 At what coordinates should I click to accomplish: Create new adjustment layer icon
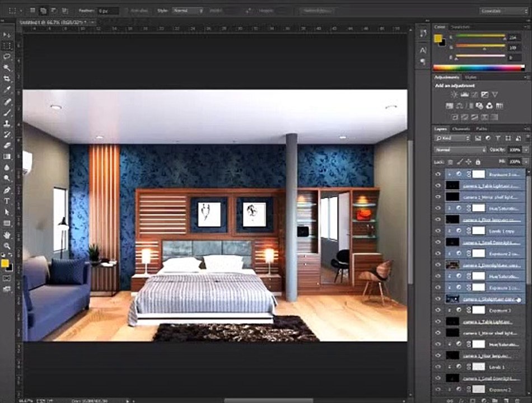click(484, 401)
